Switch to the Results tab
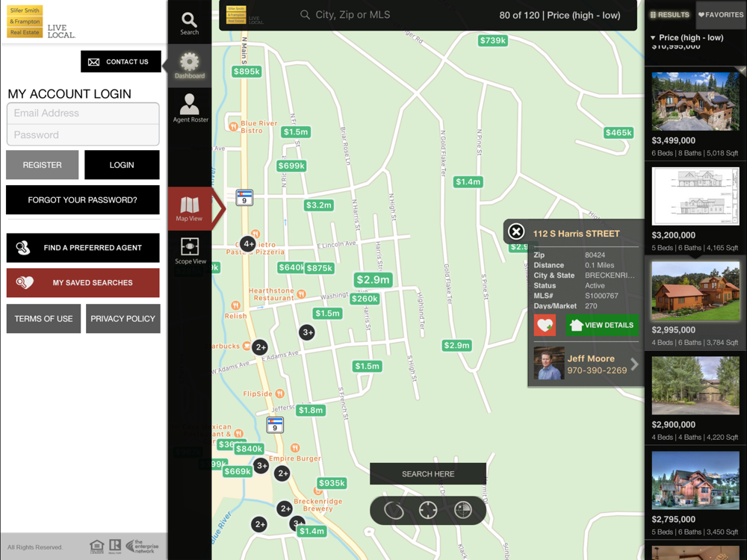The image size is (747, 560). tap(670, 15)
